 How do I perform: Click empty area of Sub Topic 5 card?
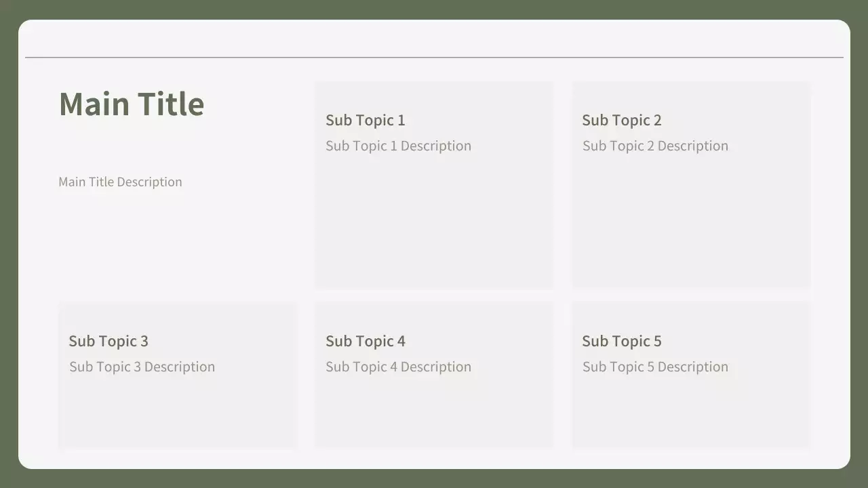pos(690,413)
